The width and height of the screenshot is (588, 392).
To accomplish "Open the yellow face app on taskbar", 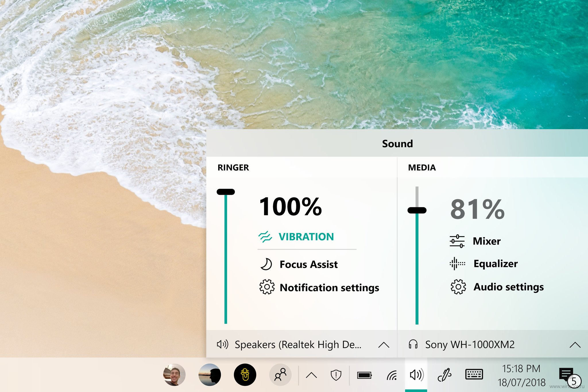I will 245,375.
